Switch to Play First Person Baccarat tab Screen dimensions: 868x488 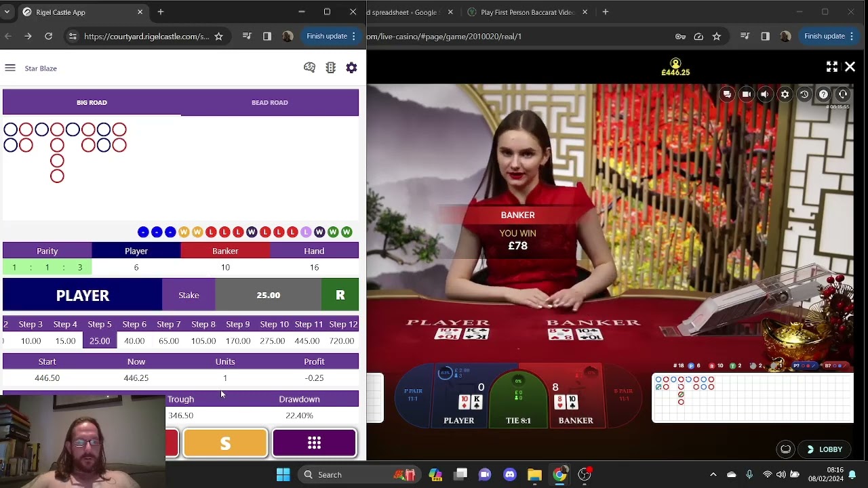click(x=528, y=12)
